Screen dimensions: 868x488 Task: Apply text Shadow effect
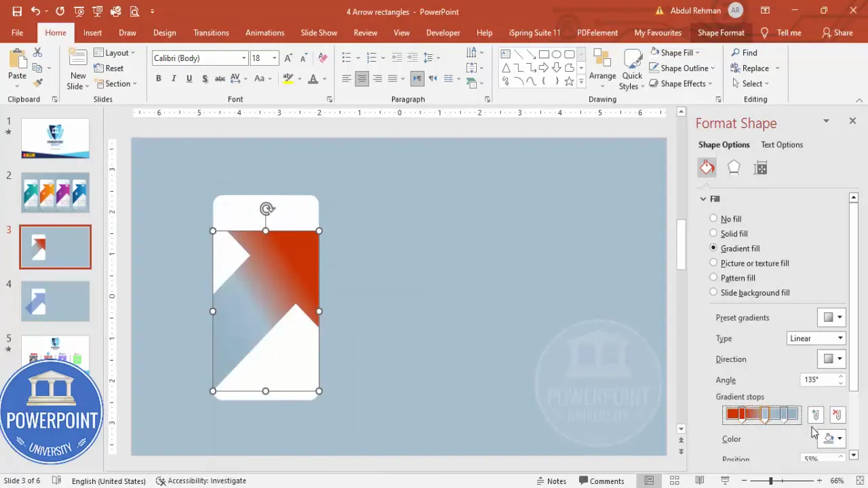204,79
